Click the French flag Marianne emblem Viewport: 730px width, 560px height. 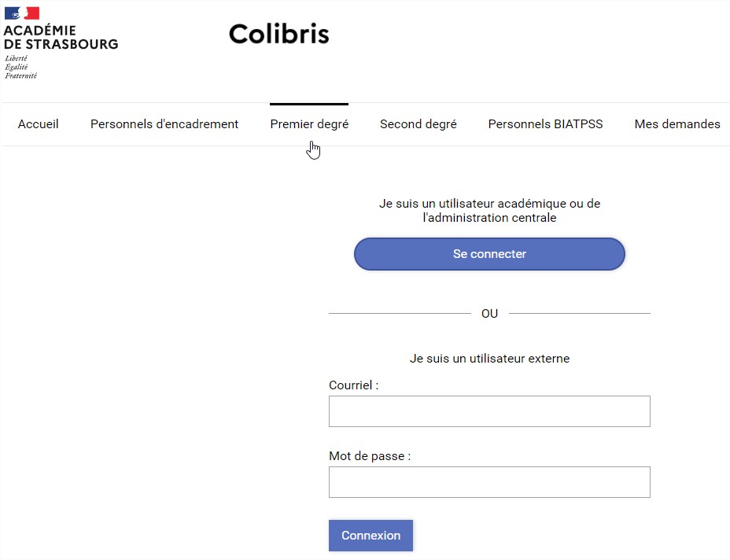(22, 13)
